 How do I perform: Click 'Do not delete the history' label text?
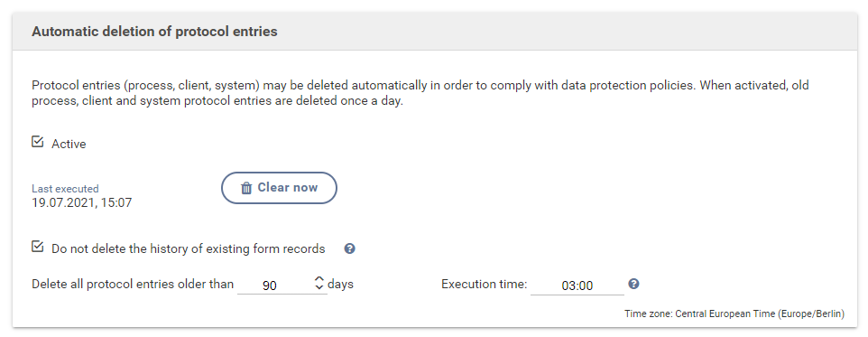coord(189,248)
